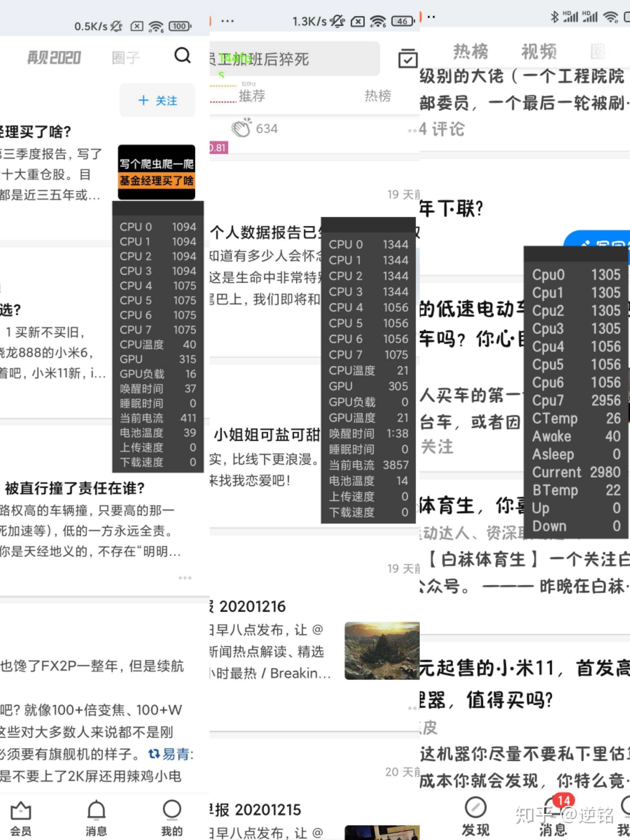The width and height of the screenshot is (630, 840).
Task: Select CPU 0 1344 row in middle overlay
Action: pos(368,244)
